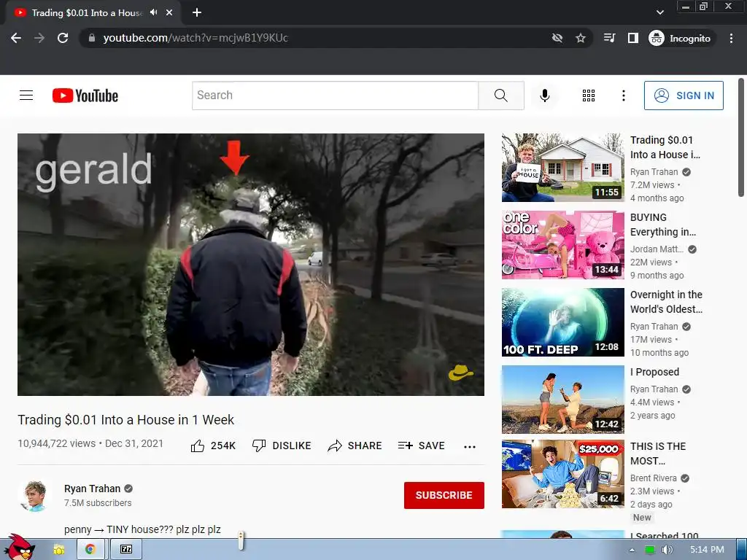The height and width of the screenshot is (560, 747).
Task: Click the taskbar volume speaker icon
Action: 667,550
